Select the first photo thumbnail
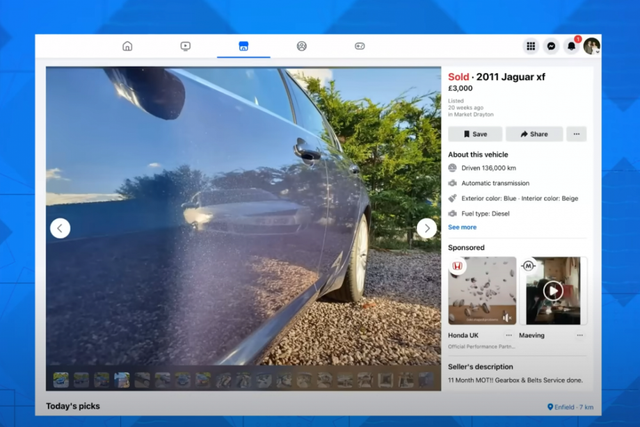This screenshot has width=640, height=427. (61, 380)
